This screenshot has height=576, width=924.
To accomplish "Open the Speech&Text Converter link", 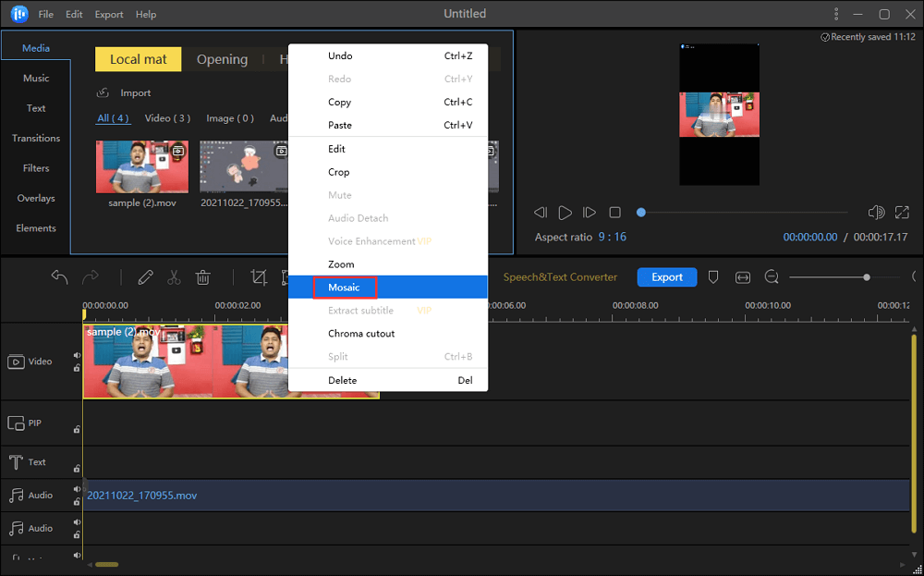I will 560,277.
